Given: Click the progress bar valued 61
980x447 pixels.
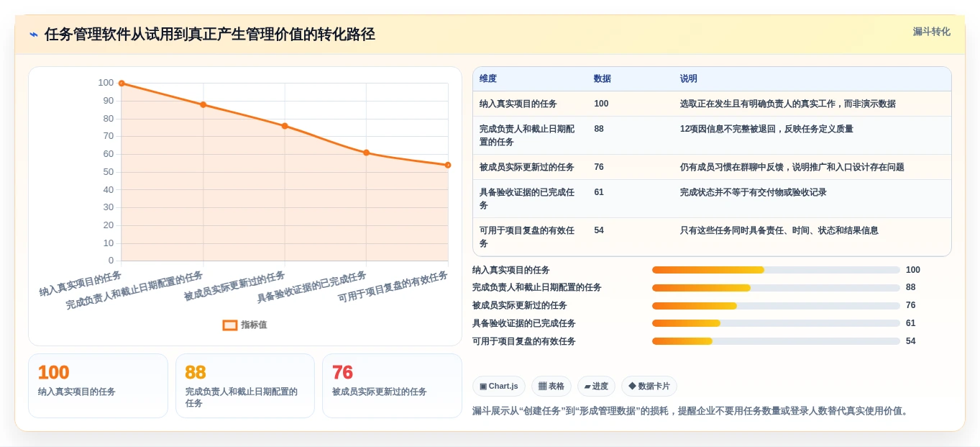Looking at the screenshot, I should (776, 323).
